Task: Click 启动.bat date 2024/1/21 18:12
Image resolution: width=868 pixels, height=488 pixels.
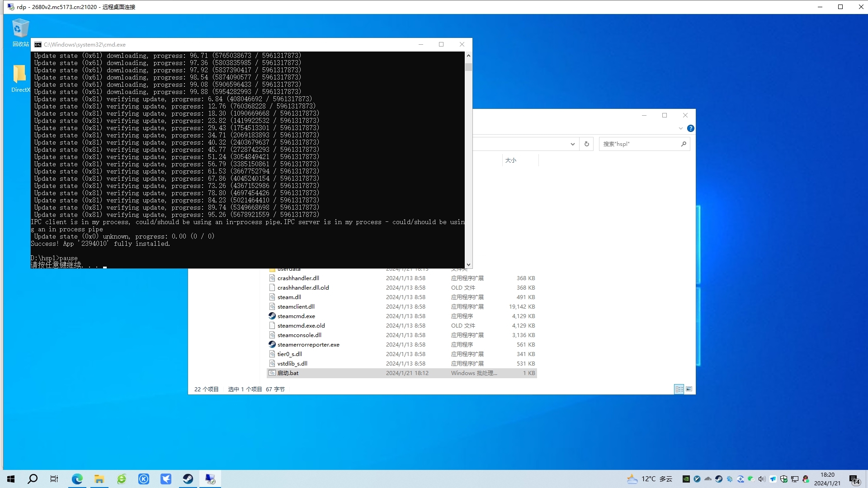Action: (407, 373)
